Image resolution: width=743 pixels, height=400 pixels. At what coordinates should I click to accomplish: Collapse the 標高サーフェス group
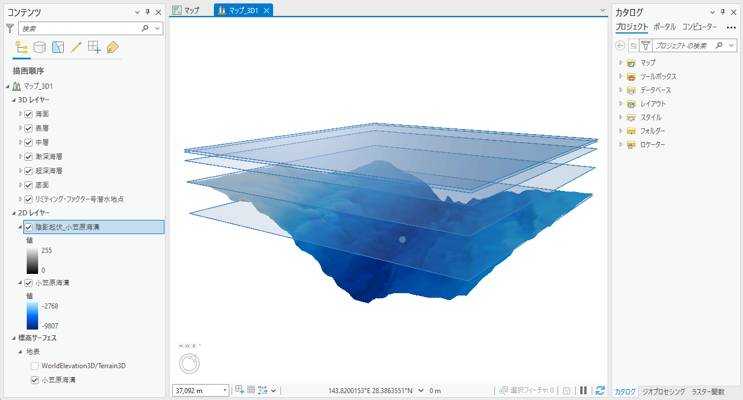(x=14, y=338)
